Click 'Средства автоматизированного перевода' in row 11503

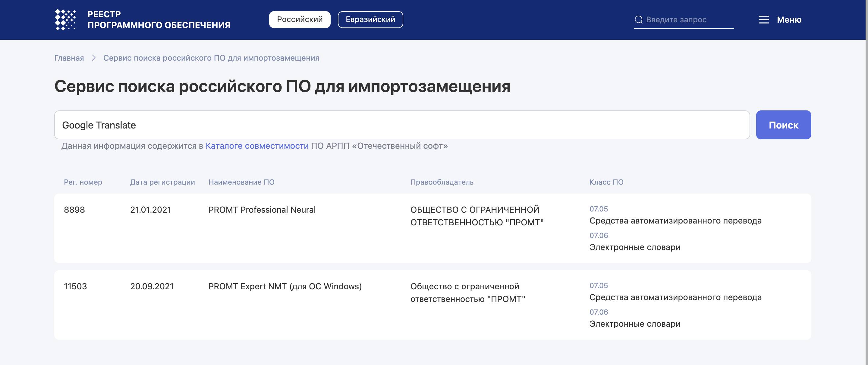(x=675, y=297)
